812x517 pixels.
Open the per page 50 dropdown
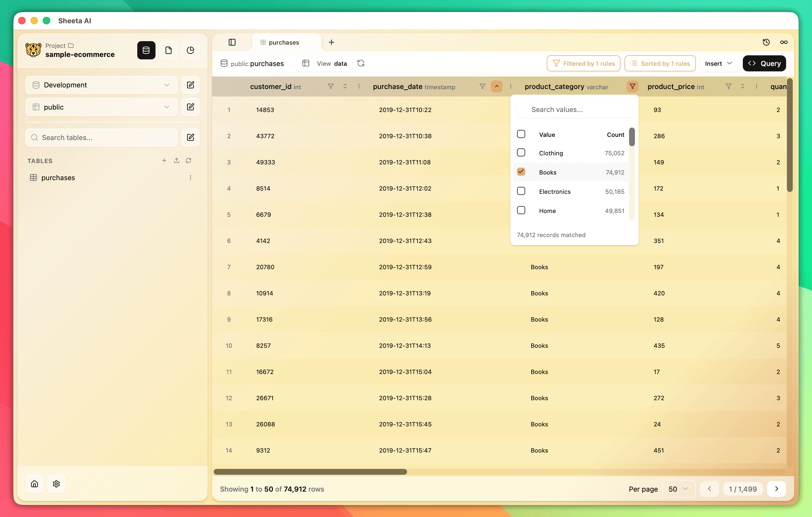[x=679, y=489]
